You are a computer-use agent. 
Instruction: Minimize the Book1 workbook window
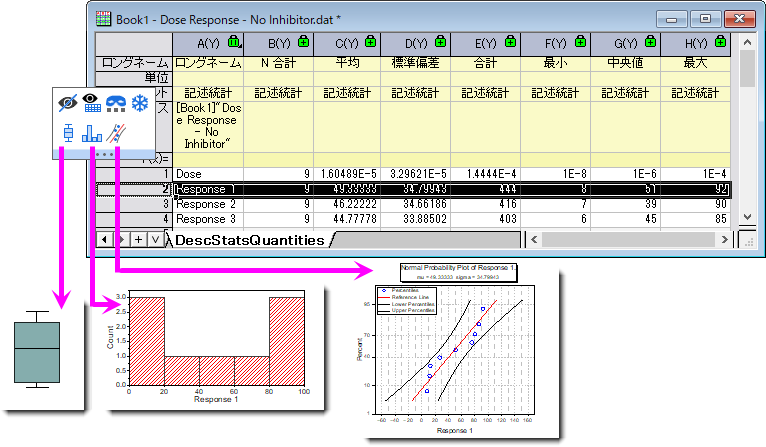[x=671, y=20]
